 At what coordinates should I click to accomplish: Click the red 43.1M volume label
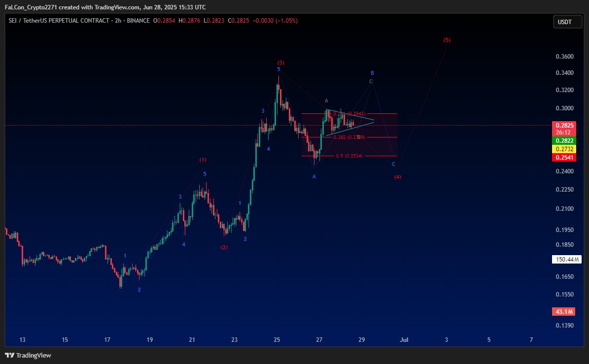point(564,311)
